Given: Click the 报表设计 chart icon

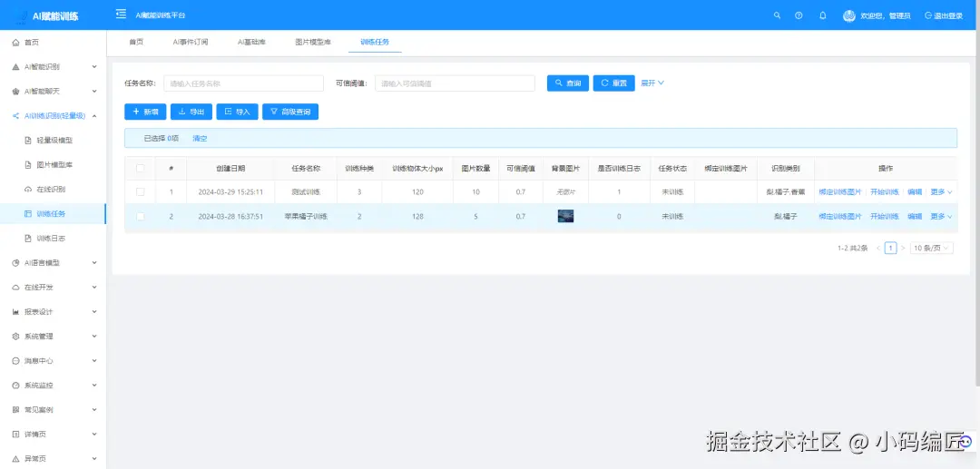Looking at the screenshot, I should (x=15, y=312).
